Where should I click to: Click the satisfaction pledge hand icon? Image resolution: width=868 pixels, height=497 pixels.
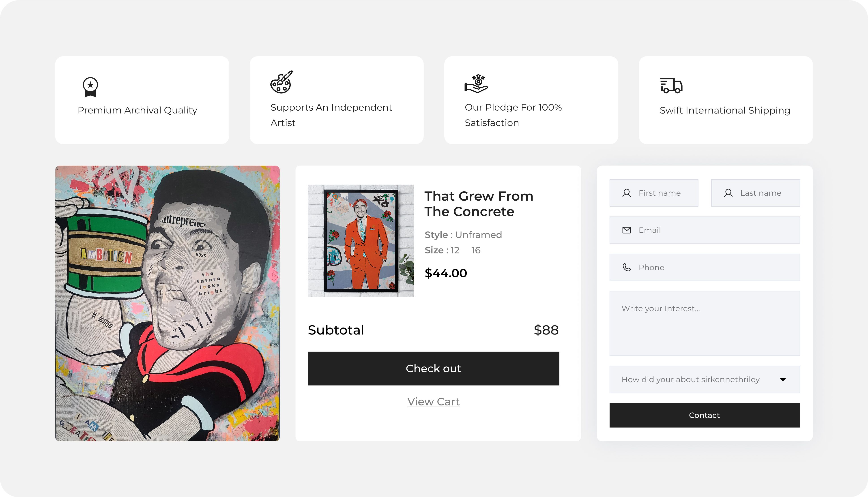pos(476,84)
